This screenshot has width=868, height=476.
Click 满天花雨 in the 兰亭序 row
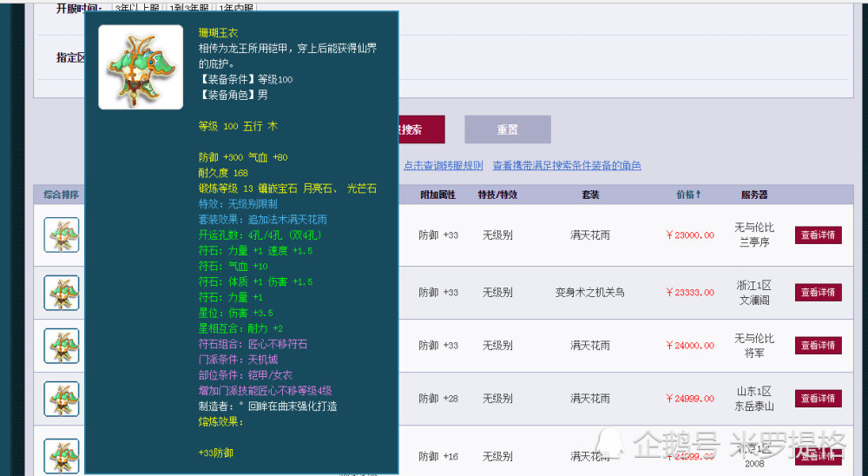(590, 235)
